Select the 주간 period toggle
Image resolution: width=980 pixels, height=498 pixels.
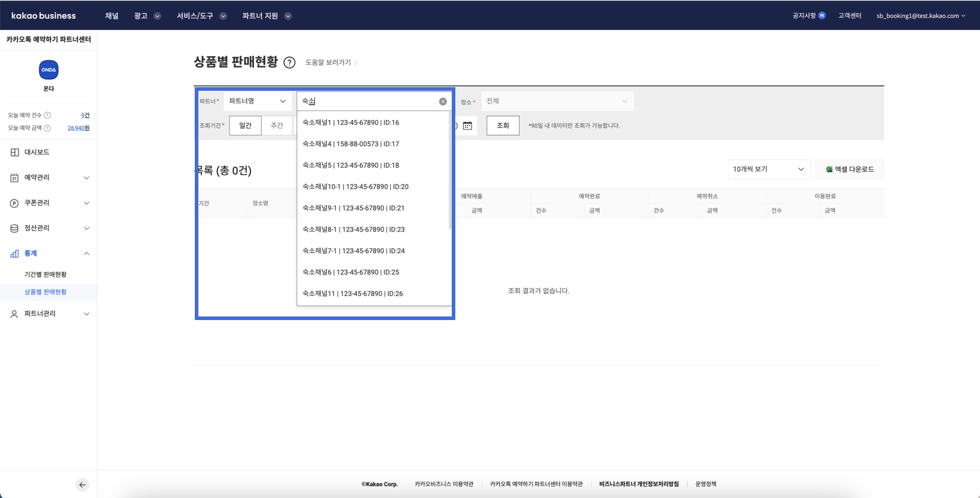coord(277,125)
